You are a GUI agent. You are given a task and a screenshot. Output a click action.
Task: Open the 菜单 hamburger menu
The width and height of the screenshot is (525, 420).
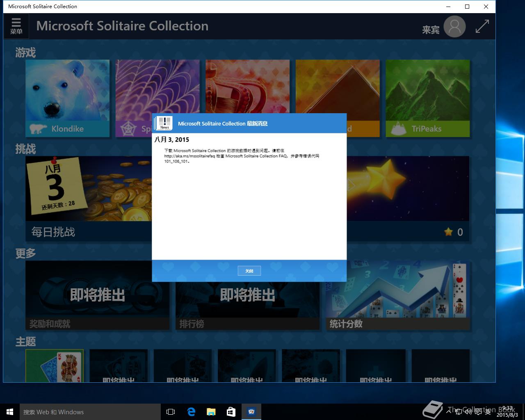tap(16, 26)
